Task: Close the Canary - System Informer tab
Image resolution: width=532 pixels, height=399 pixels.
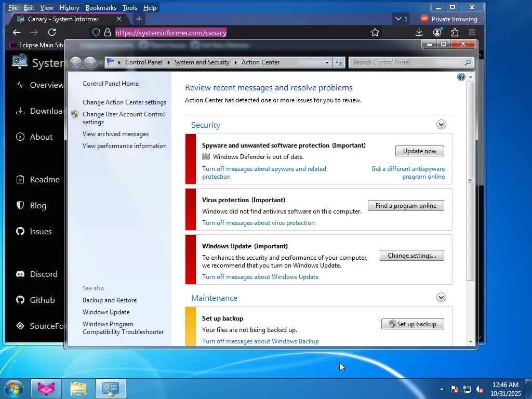Action: pyautogui.click(x=119, y=19)
